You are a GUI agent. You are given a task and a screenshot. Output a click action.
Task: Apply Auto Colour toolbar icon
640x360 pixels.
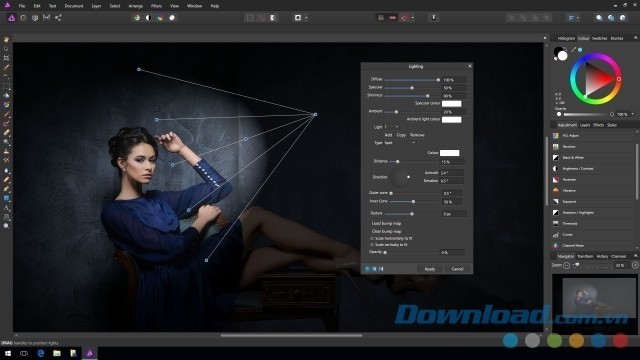(160, 18)
